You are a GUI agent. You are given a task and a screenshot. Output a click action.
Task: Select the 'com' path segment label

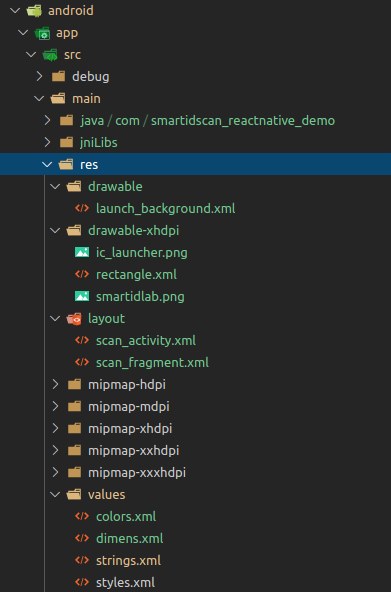pos(128,121)
